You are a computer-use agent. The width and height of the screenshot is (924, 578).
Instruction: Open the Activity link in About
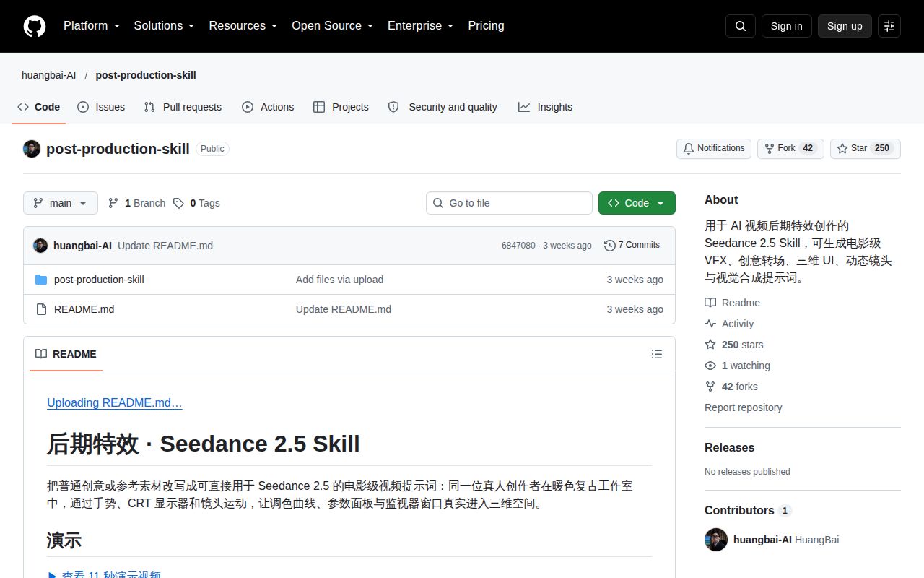729,324
